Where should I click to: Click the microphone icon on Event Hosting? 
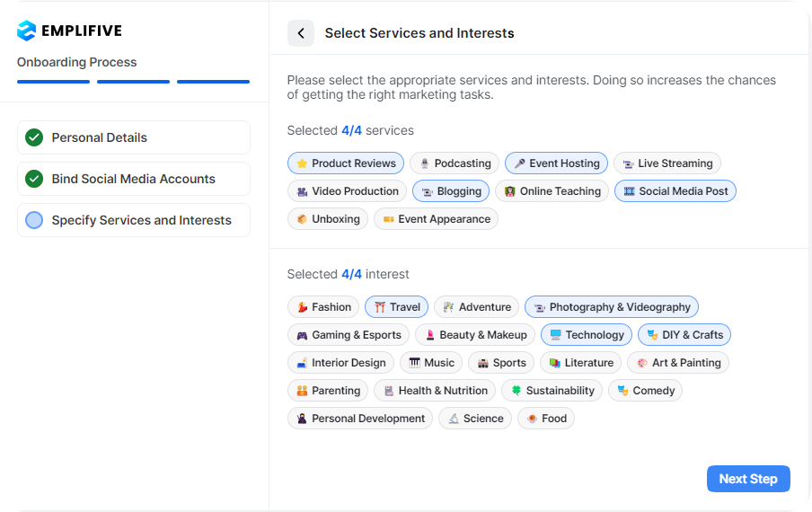519,163
